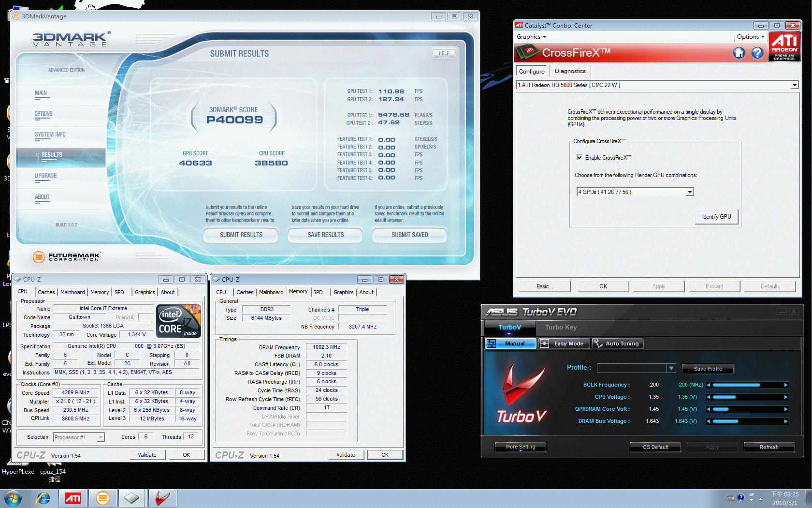Click Basic... button in Catalyst
The height and width of the screenshot is (508, 812).
tap(545, 286)
